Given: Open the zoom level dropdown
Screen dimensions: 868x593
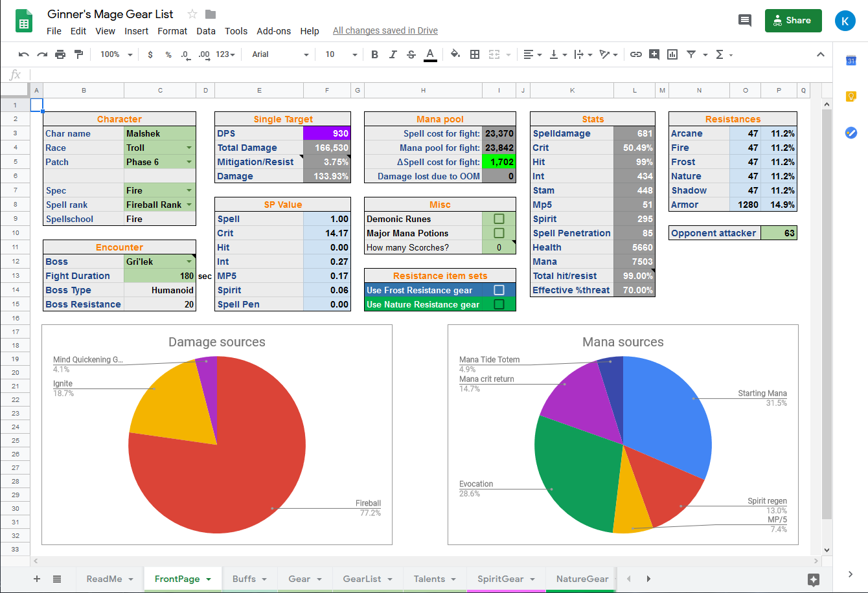Looking at the screenshot, I should [116, 54].
